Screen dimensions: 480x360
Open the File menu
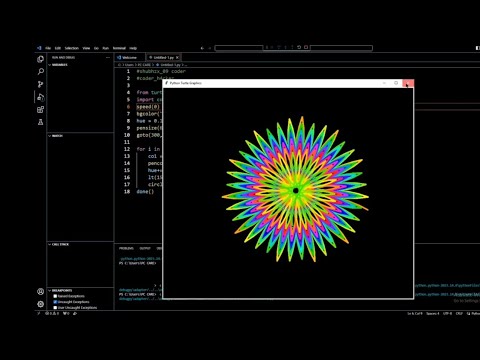48,48
